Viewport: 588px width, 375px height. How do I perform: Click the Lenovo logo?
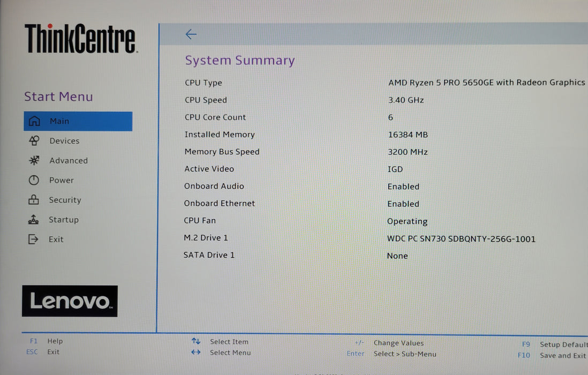(x=70, y=301)
